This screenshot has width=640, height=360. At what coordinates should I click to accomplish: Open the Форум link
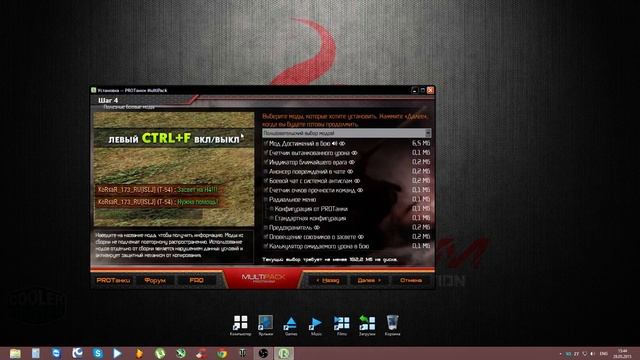[x=155, y=280]
